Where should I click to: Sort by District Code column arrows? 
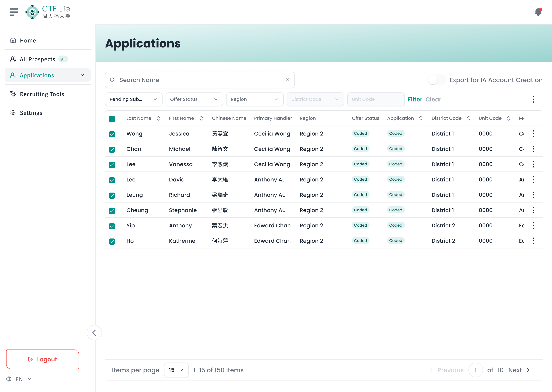coord(469,118)
